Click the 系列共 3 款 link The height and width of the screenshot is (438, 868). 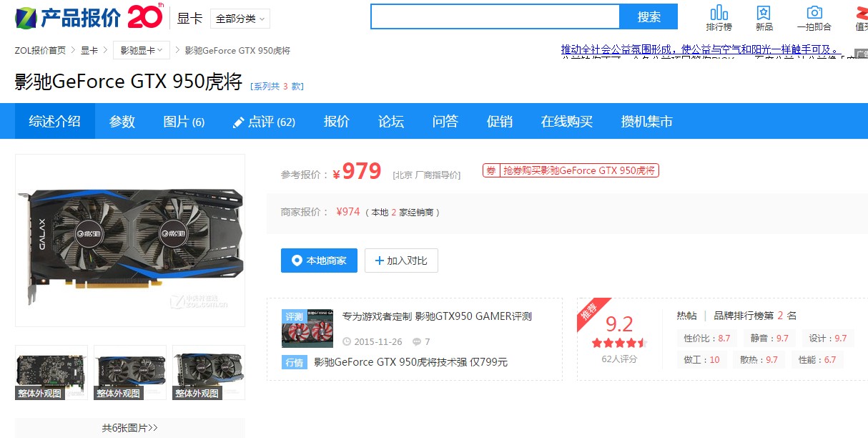(277, 86)
